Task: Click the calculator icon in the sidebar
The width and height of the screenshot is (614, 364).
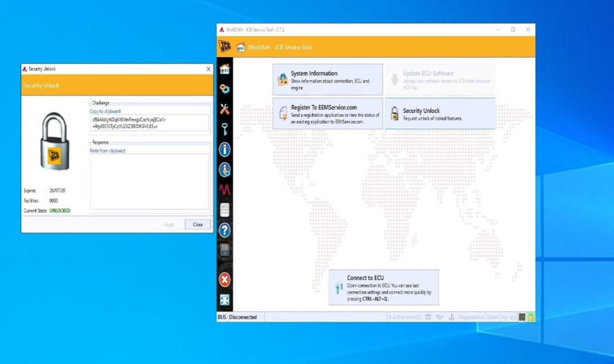Action: [225, 210]
